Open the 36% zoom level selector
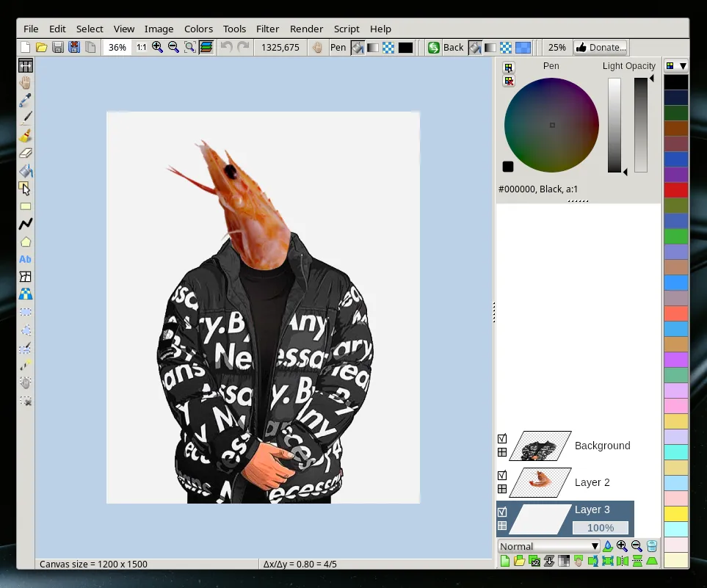 pyautogui.click(x=117, y=47)
